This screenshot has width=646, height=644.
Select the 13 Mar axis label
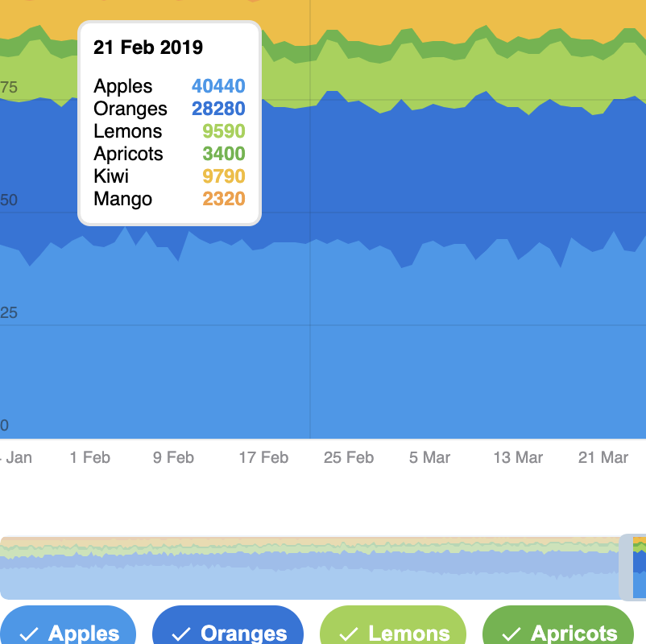518,458
